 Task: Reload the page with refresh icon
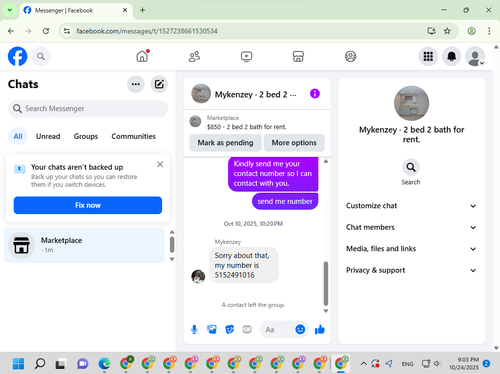point(46,31)
